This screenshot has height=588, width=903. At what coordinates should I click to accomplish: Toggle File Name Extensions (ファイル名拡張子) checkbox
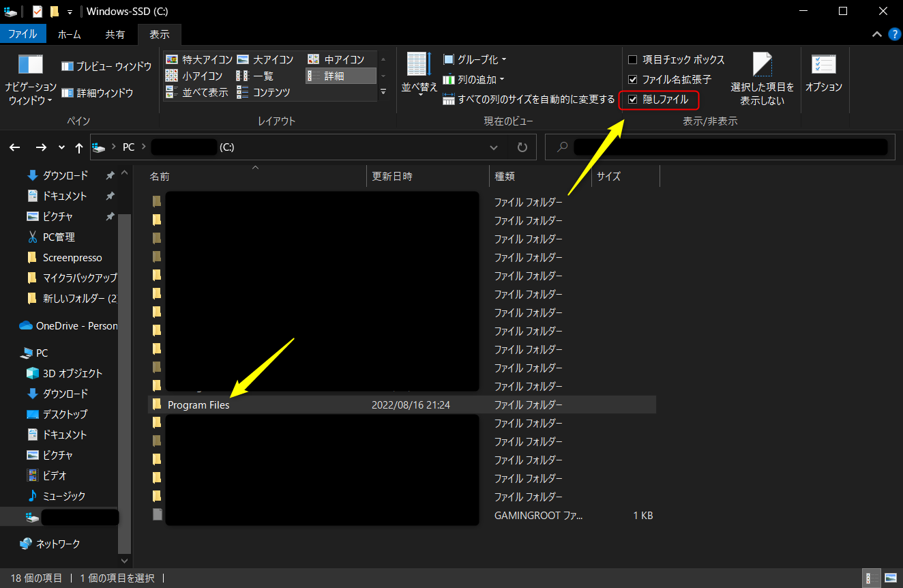pos(632,80)
